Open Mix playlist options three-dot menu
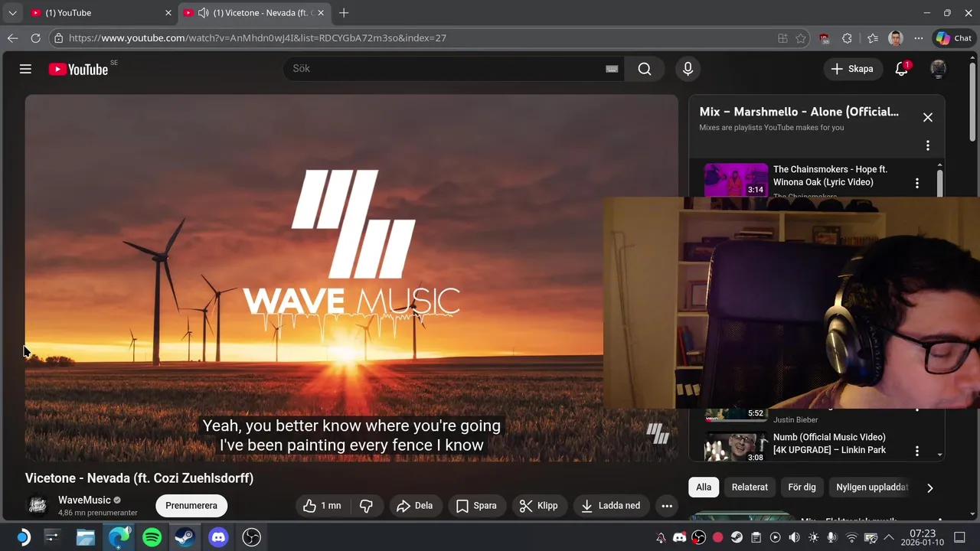The width and height of the screenshot is (980, 551). [x=928, y=145]
